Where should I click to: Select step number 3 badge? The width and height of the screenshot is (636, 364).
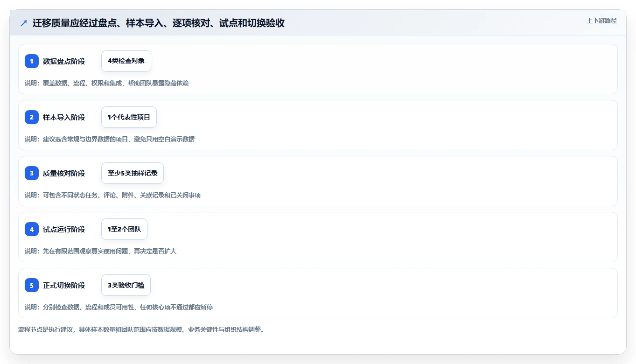pyautogui.click(x=32, y=173)
